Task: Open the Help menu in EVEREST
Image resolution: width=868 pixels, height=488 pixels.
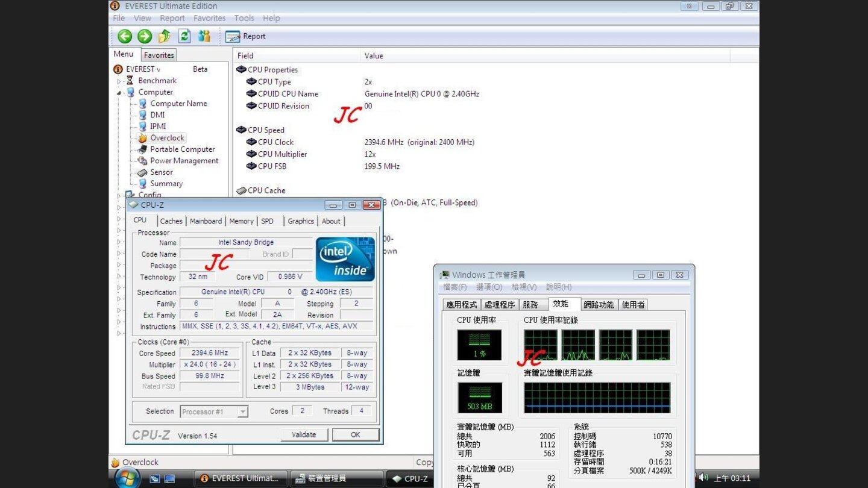Action: click(271, 18)
